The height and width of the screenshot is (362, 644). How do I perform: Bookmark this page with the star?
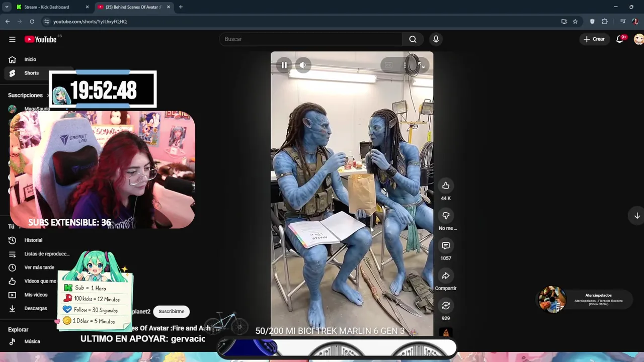575,22
